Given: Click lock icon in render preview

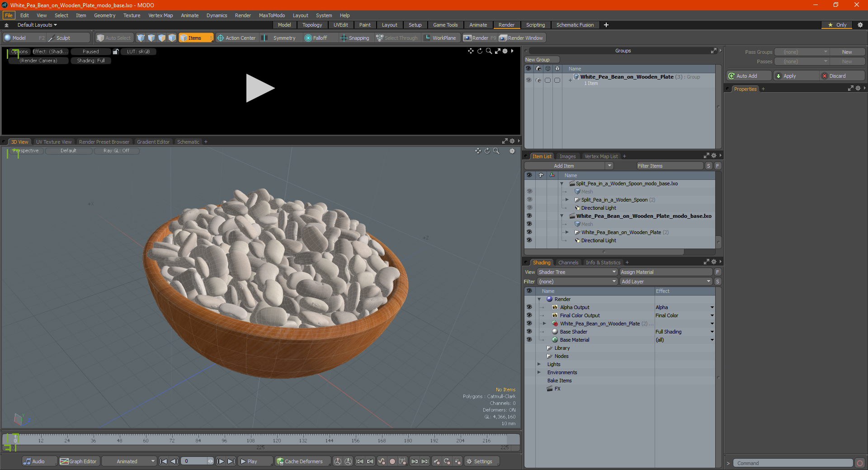Looking at the screenshot, I should click(116, 52).
